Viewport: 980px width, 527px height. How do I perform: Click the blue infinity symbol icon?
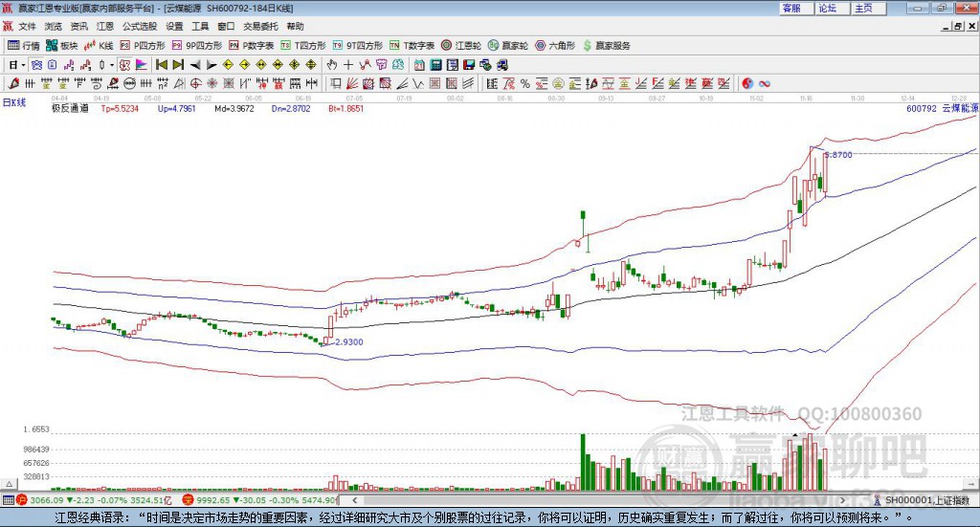click(765, 83)
